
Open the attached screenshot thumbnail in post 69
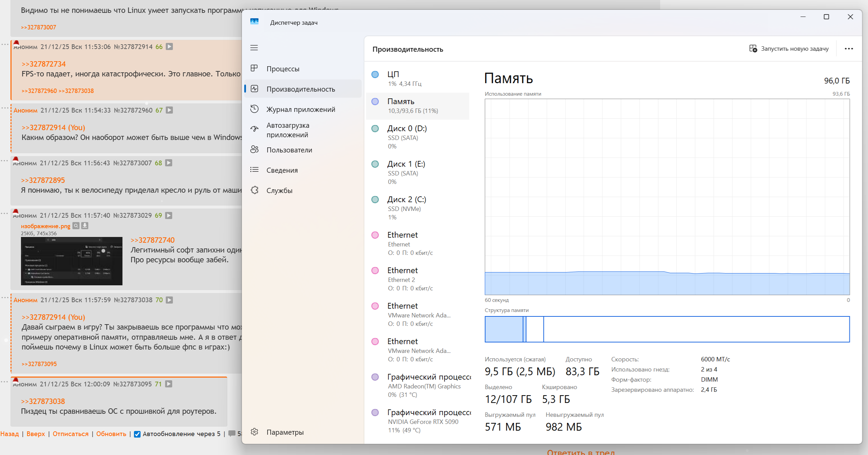point(71,261)
